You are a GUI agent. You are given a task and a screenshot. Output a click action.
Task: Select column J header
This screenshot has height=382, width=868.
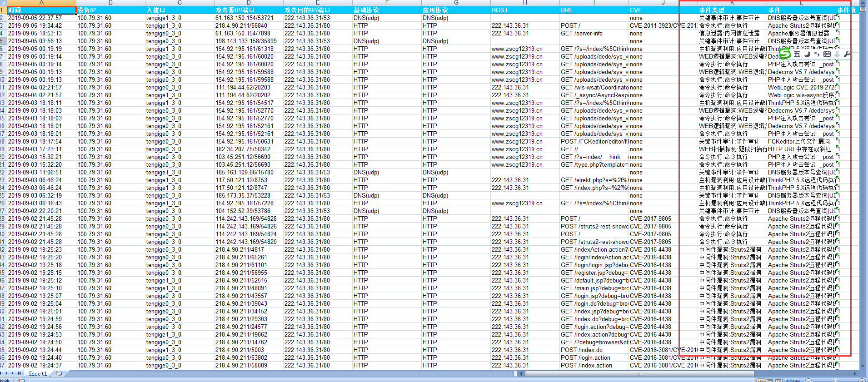pos(663,3)
